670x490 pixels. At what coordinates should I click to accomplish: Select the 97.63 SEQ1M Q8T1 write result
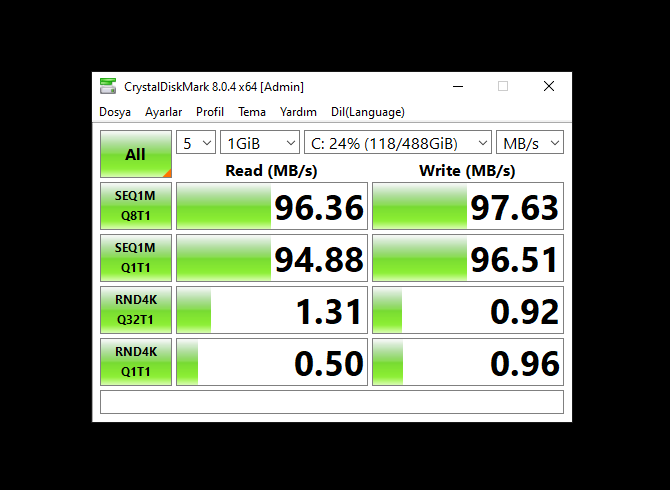[468, 206]
